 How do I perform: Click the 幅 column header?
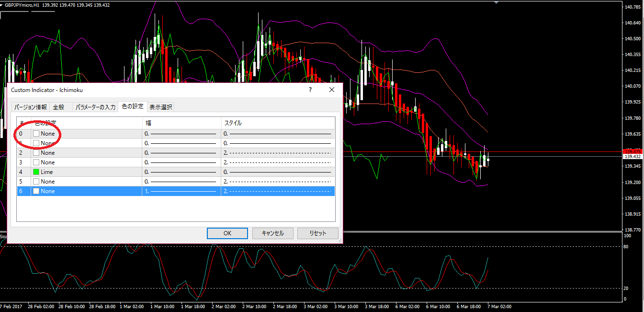point(181,123)
